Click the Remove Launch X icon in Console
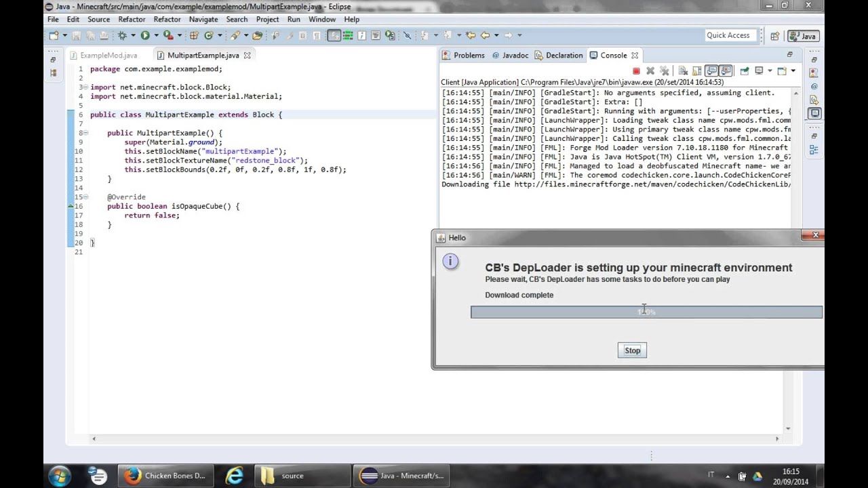The image size is (868, 488). [x=650, y=70]
